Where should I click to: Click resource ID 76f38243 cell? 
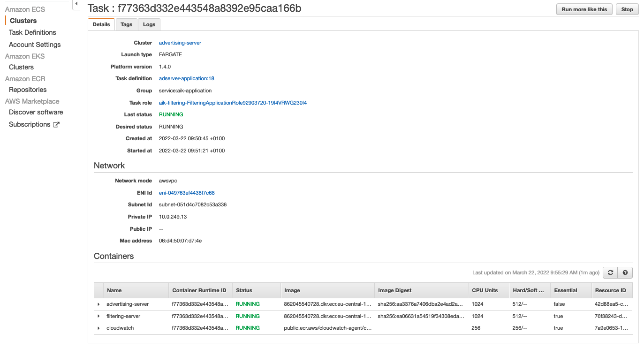point(611,317)
